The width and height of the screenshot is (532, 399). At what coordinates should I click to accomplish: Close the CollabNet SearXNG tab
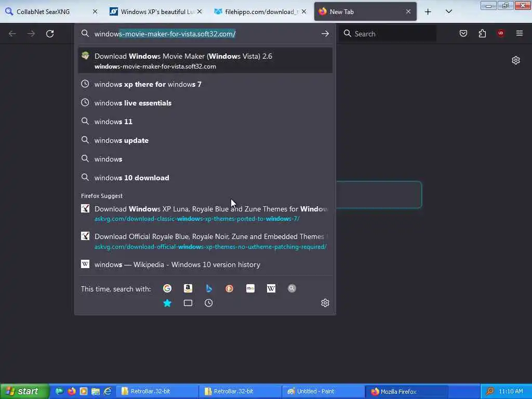pos(95,11)
